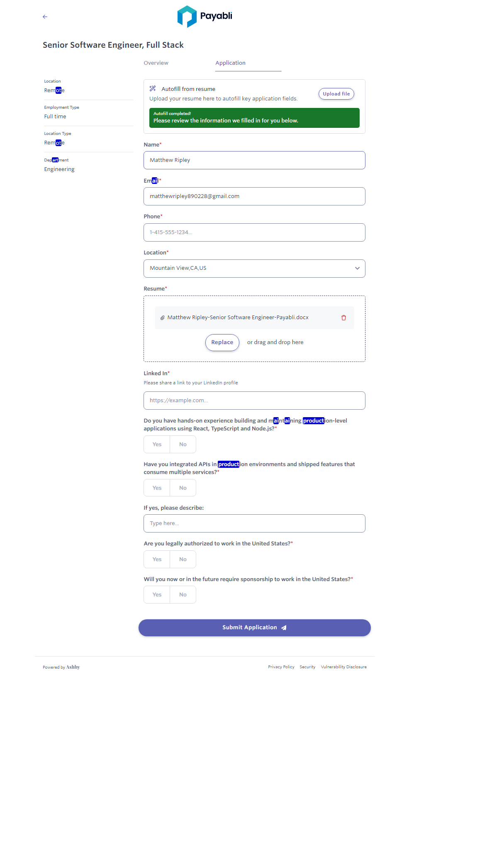Click the autofill magic wand icon

click(153, 88)
